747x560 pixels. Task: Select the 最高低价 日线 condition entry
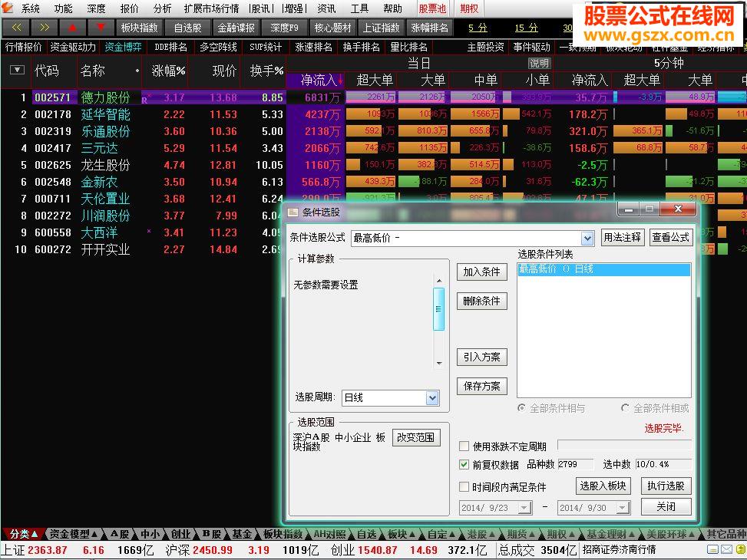coord(604,269)
